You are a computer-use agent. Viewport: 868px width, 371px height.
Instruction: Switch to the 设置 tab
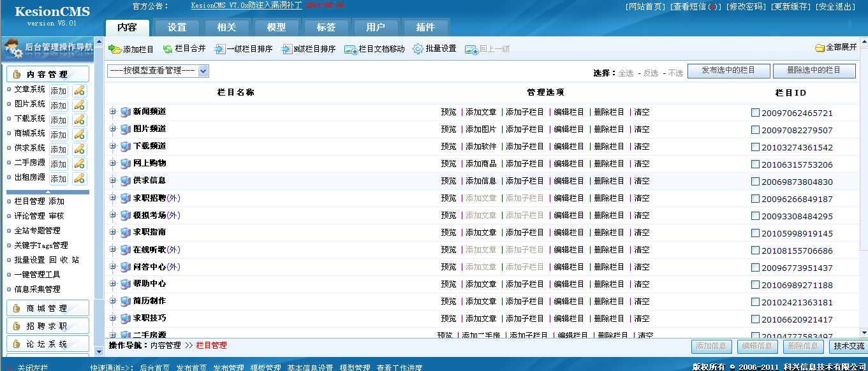coord(175,27)
